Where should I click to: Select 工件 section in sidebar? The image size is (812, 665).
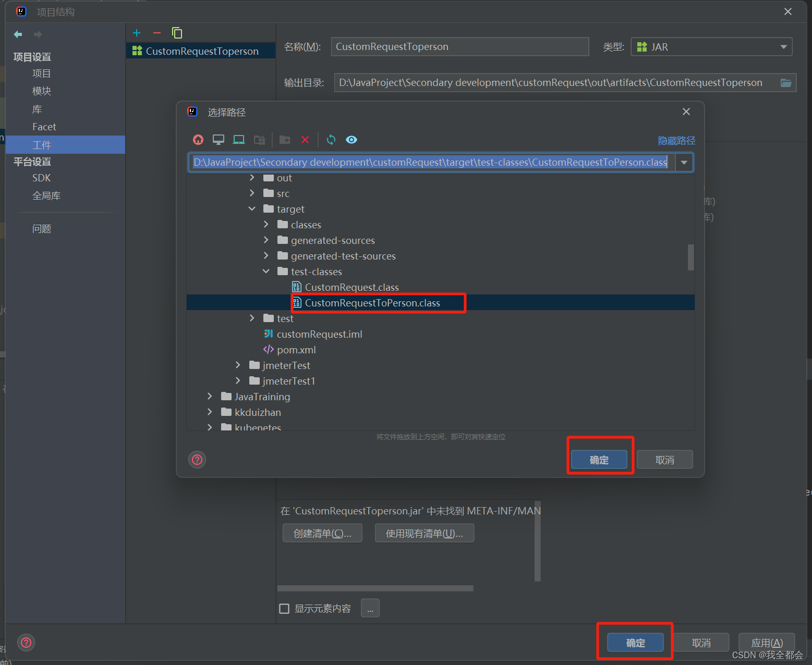[x=65, y=145]
